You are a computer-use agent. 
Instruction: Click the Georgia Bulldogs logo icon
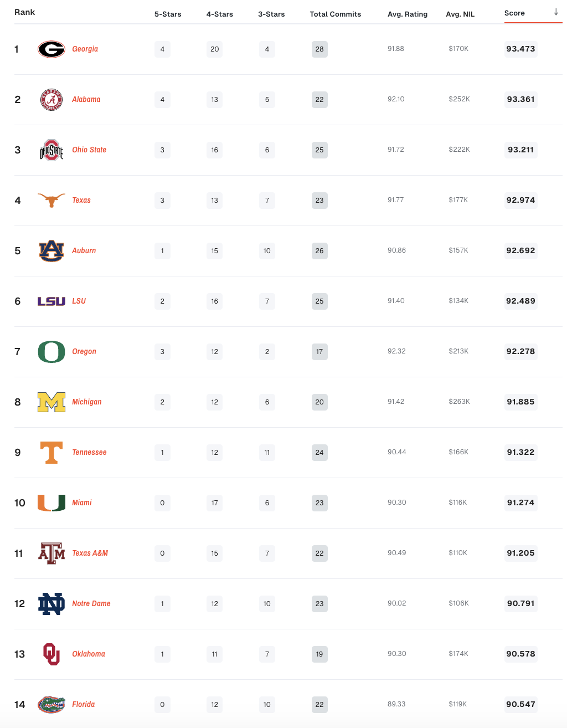tap(51, 49)
